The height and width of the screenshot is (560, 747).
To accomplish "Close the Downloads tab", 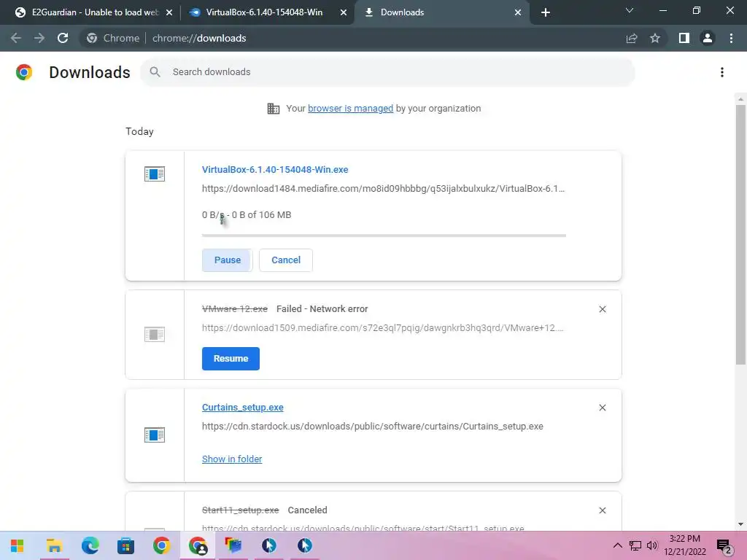I will pyautogui.click(x=518, y=12).
